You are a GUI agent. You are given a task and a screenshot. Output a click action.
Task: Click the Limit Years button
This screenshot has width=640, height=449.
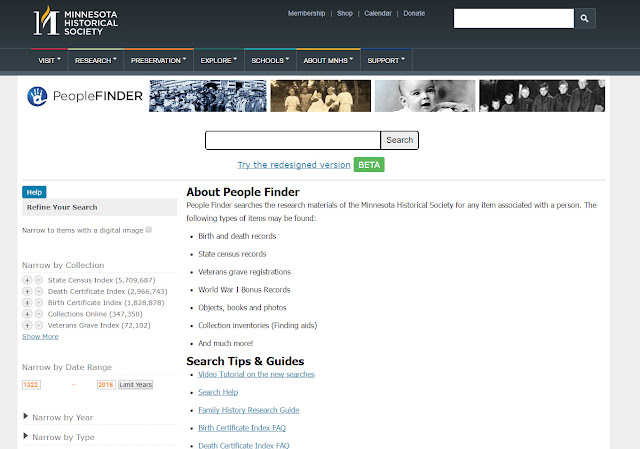point(136,385)
